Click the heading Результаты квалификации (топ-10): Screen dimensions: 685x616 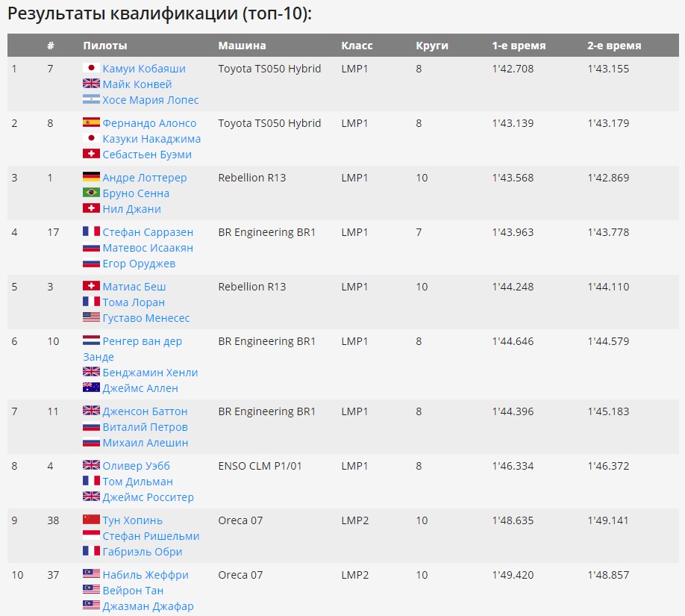(160, 13)
